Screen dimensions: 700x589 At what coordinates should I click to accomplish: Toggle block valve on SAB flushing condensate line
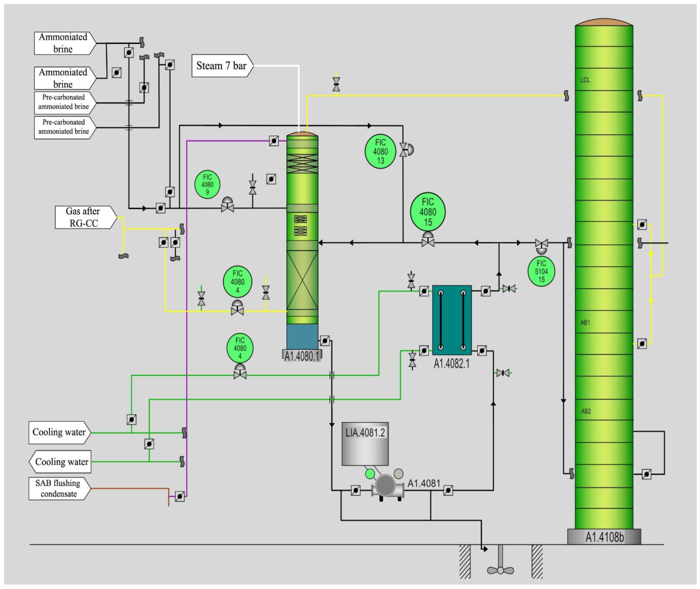[x=180, y=496]
